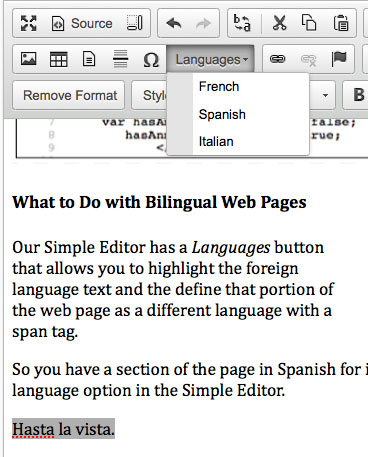Insert a table
The height and width of the screenshot is (457, 368).
coord(59,59)
